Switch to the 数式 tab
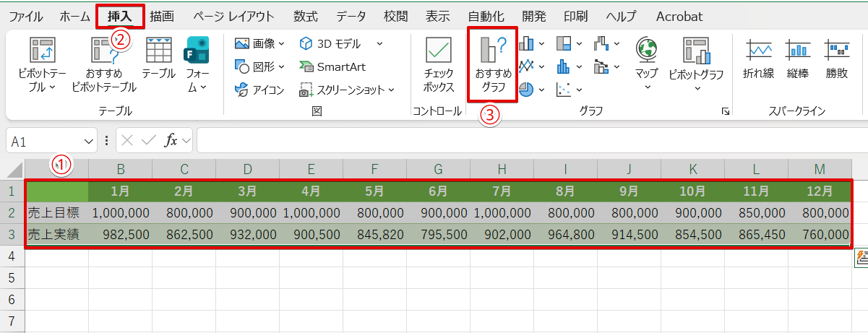Viewport: 868px width, 333px height. tap(306, 17)
